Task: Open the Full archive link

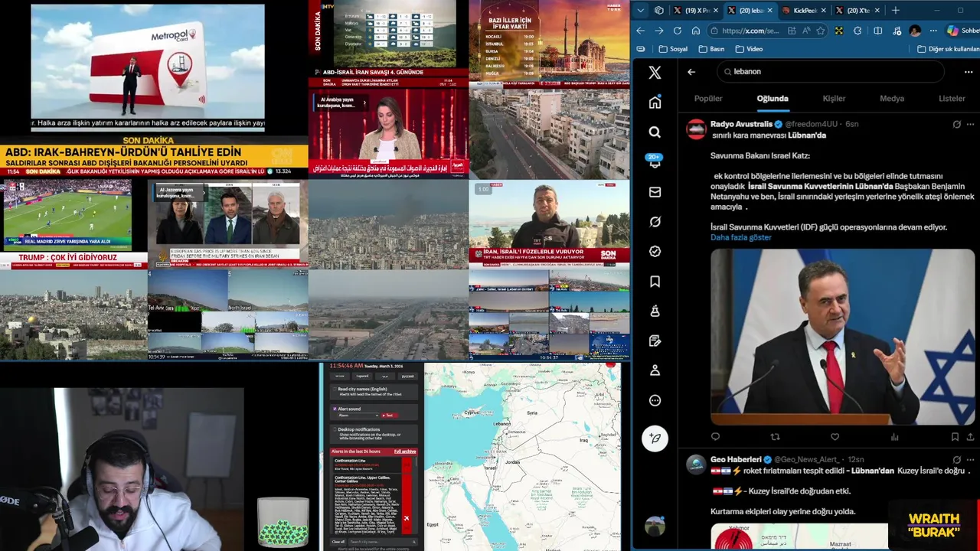Action: (405, 452)
